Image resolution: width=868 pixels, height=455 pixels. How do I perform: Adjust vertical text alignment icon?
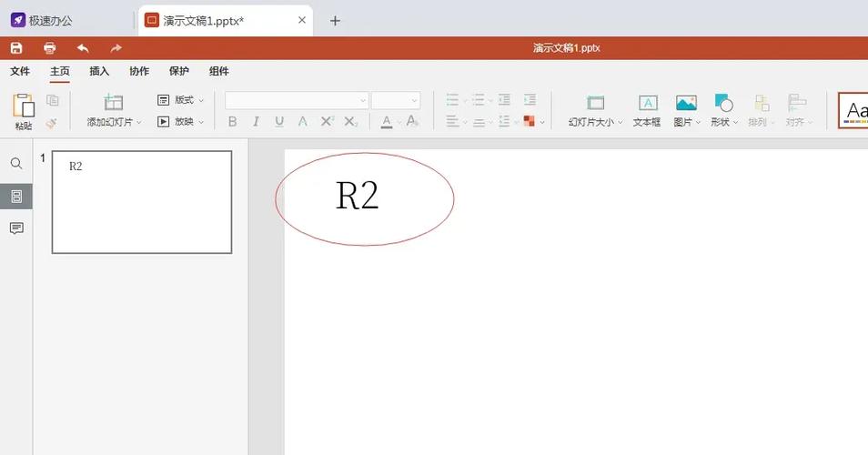coord(479,121)
